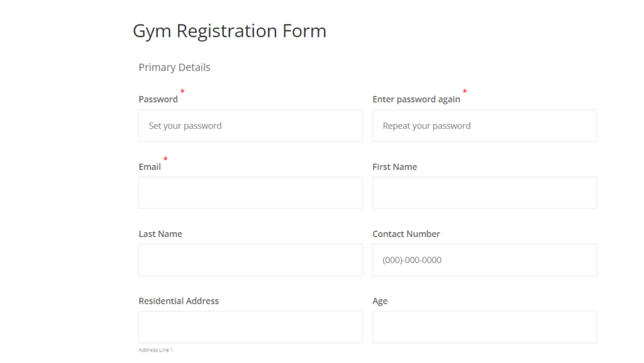Click the Password input field
Screen dimensions: 644x363
(x=250, y=125)
